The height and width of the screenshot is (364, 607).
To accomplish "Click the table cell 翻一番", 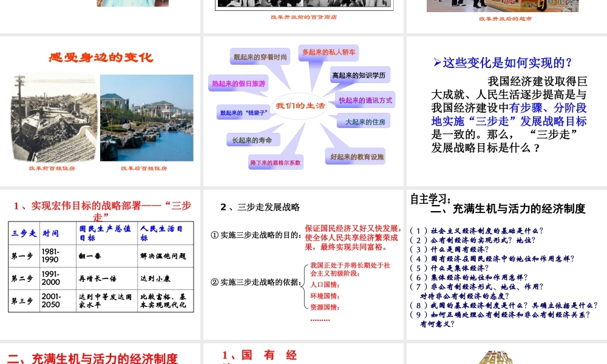I will (x=107, y=255).
